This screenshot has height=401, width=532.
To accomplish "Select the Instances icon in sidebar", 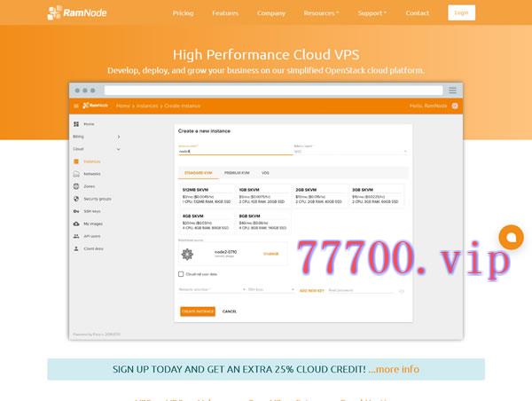I will [x=76, y=161].
